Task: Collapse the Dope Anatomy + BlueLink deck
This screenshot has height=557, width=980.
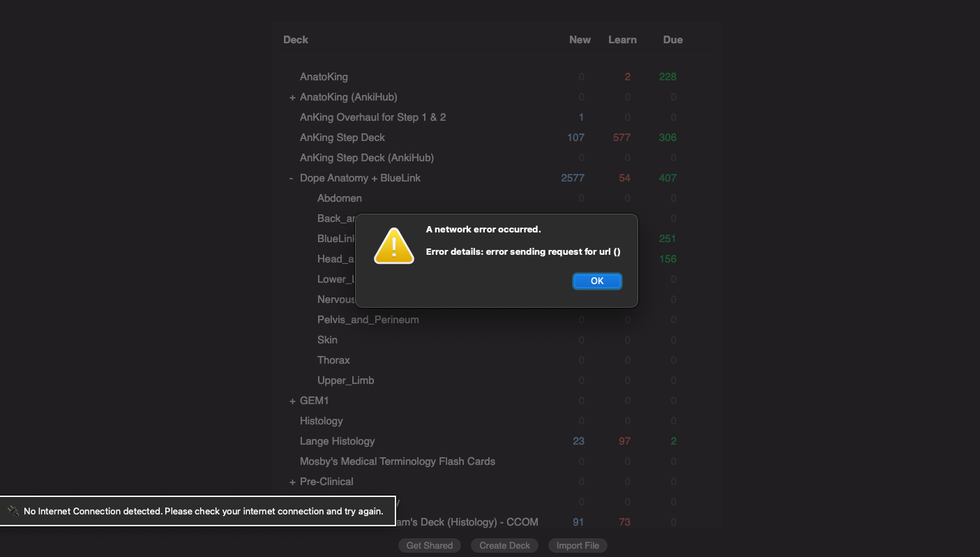Action: pos(292,179)
